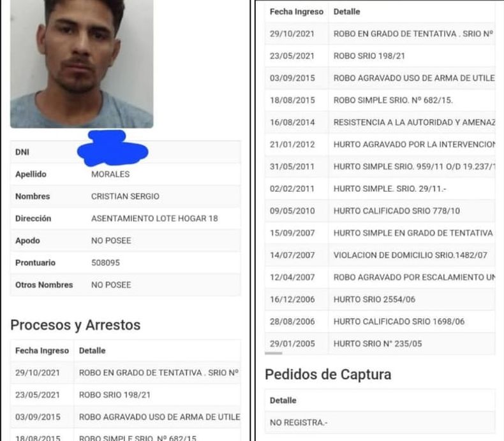Image resolution: width=504 pixels, height=441 pixels.
Task: Select the 12/04/2007 Robo Agravado por Escalamiento row
Action: [380, 277]
